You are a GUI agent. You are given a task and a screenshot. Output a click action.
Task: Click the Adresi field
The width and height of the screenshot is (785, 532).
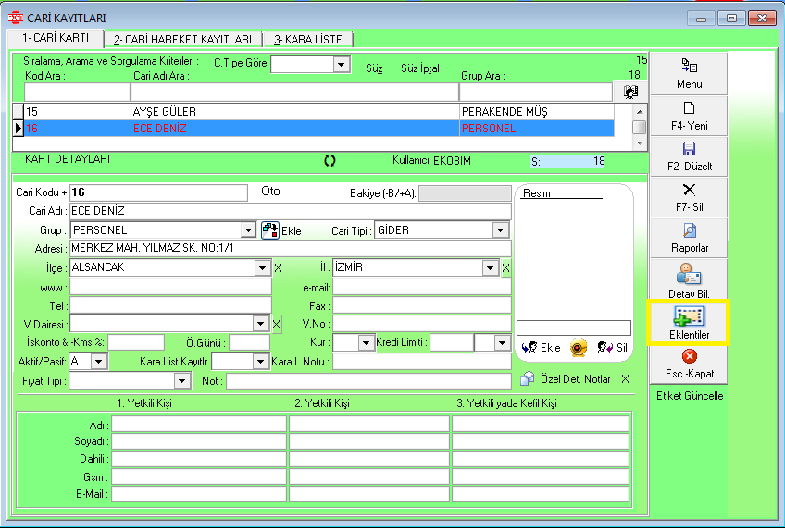click(291, 248)
